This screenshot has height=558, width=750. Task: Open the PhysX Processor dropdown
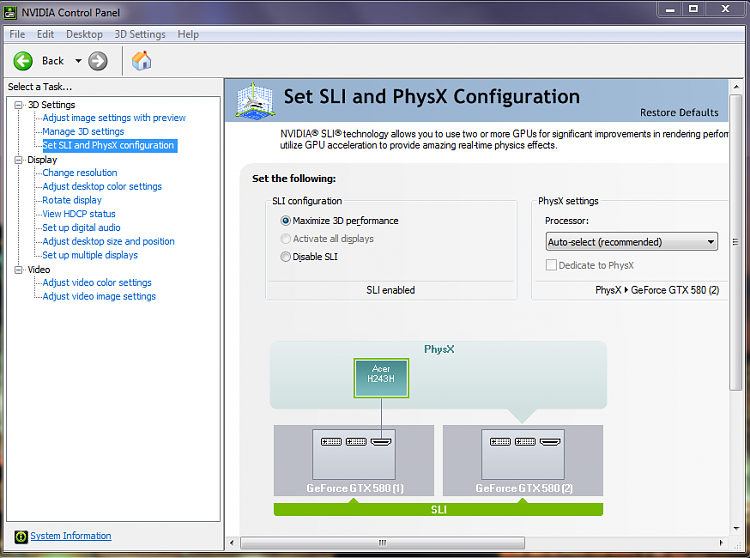coord(631,242)
